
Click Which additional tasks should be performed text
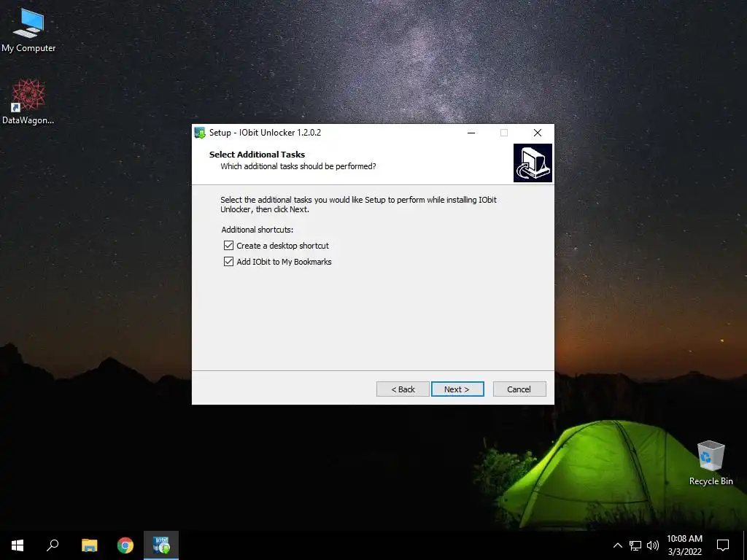tap(298, 166)
